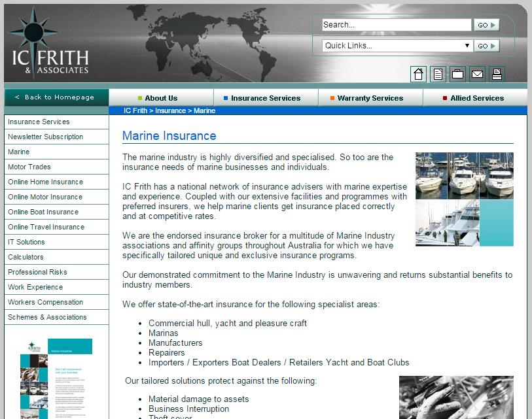Click the Marine Industries brochure thumbnail
Screen dimensions: 532x419
pyautogui.click(x=56, y=378)
